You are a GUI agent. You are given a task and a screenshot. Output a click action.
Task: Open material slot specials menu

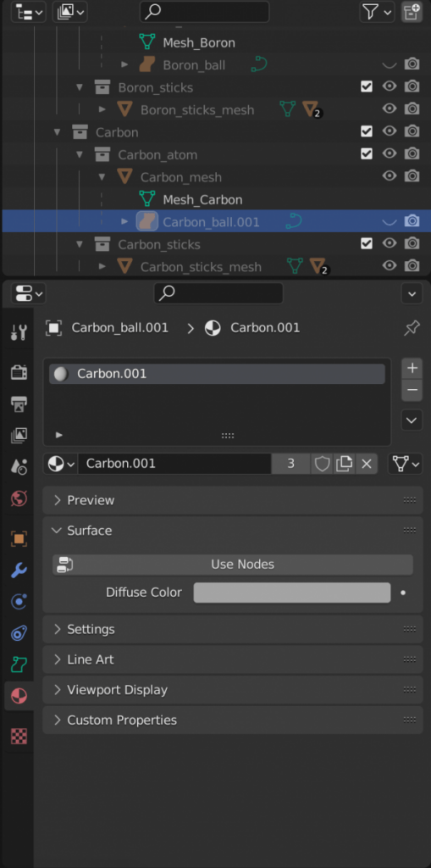pos(412,420)
